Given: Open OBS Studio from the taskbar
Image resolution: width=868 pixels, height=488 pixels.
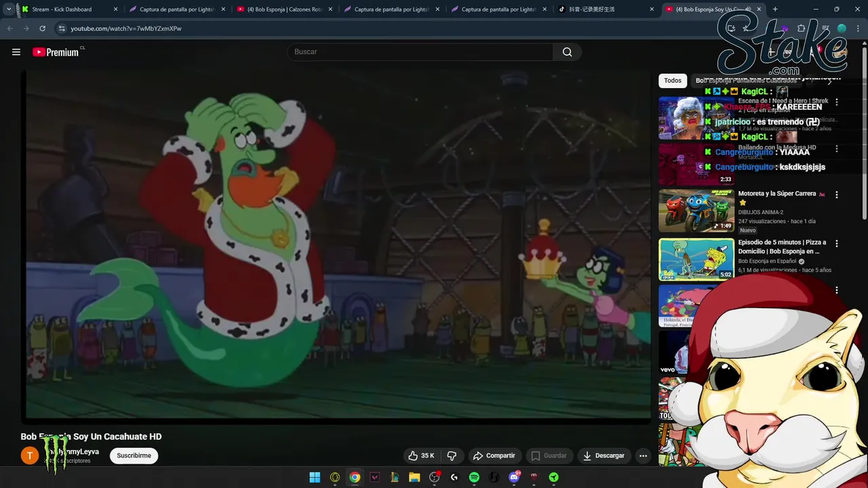Looking at the screenshot, I should (434, 477).
